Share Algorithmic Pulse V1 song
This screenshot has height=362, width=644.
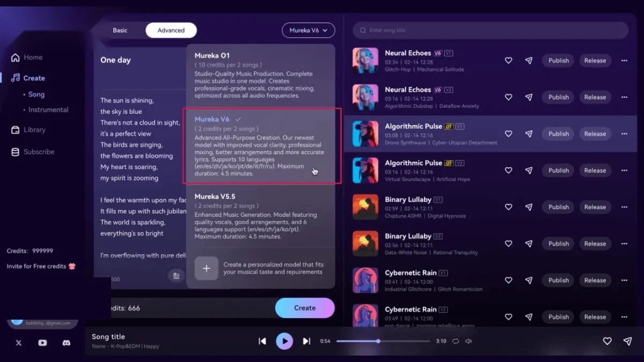point(529,134)
